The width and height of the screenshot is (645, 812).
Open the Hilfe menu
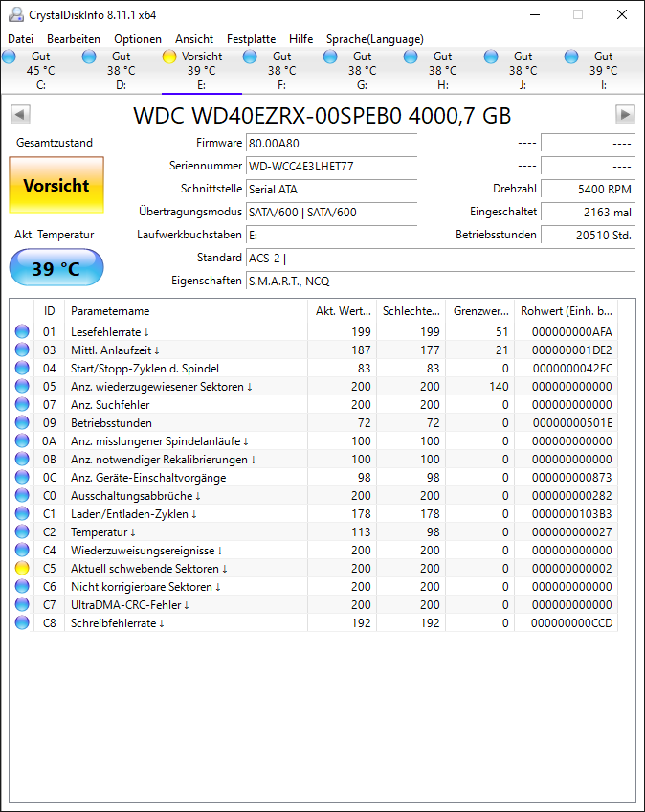(300, 39)
